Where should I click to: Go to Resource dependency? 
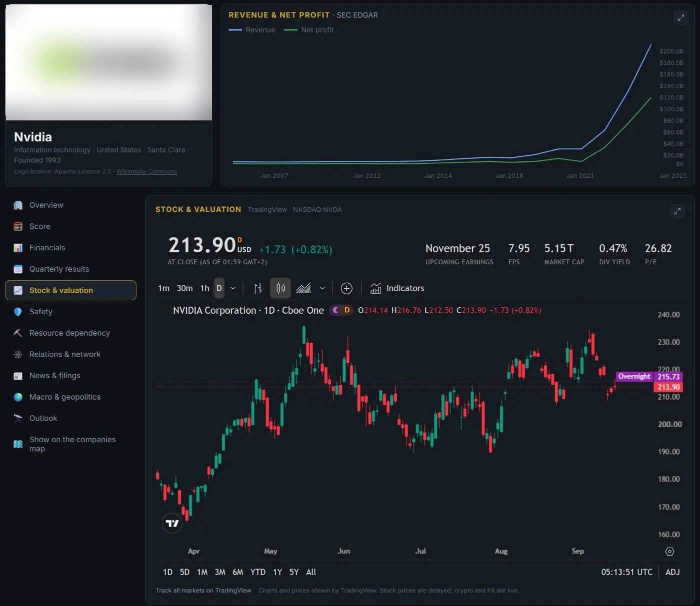70,333
